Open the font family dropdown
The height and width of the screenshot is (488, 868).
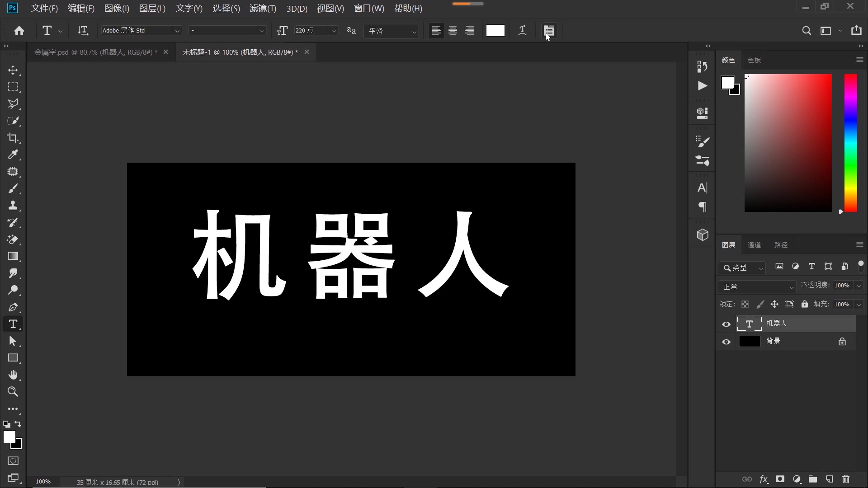[x=178, y=30]
